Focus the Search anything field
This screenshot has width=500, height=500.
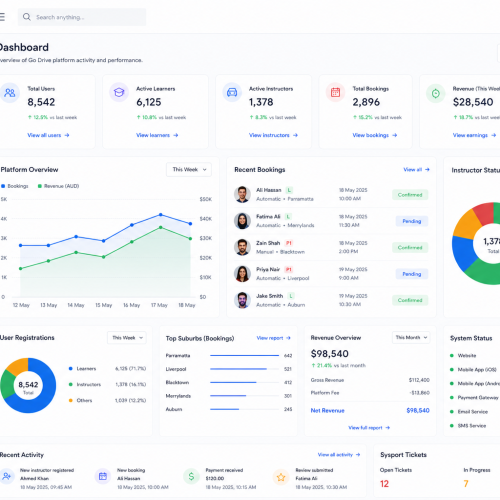[82, 17]
